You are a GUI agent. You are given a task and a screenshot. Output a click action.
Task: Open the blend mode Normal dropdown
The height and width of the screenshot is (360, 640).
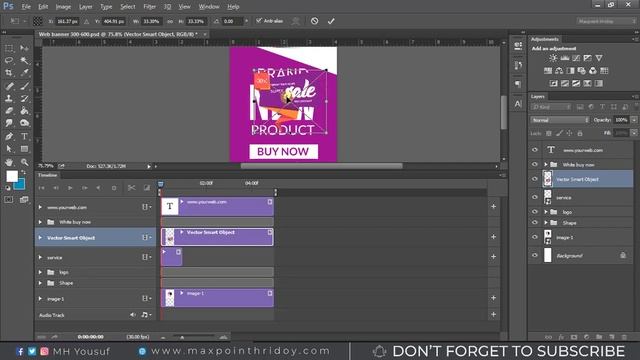[x=560, y=120]
